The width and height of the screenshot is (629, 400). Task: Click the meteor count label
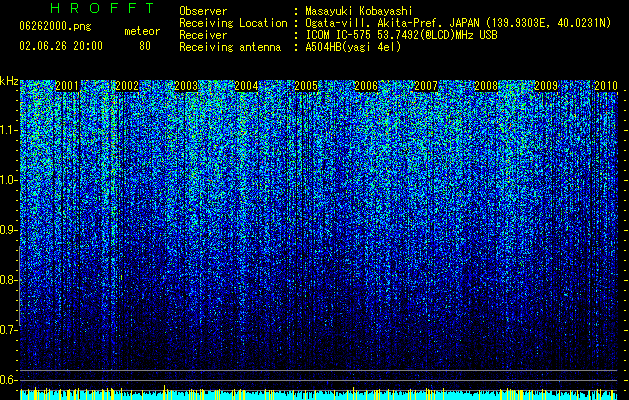click(142, 31)
